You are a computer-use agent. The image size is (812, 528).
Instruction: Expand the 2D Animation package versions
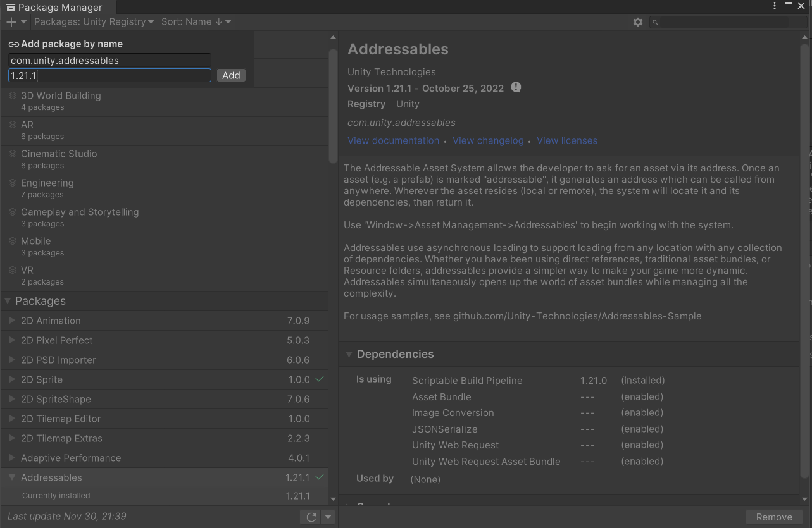coord(12,321)
